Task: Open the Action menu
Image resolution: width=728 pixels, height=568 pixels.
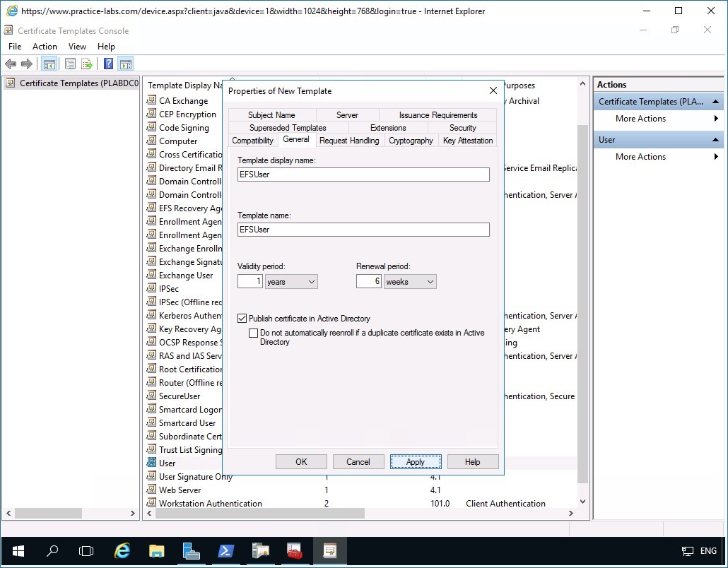Action: pyautogui.click(x=45, y=47)
